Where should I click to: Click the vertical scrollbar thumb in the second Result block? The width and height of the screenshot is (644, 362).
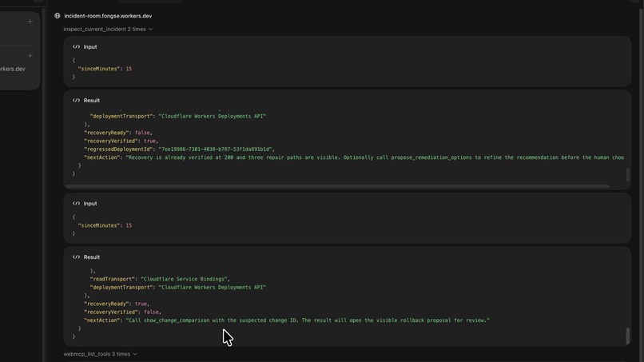pos(627,336)
